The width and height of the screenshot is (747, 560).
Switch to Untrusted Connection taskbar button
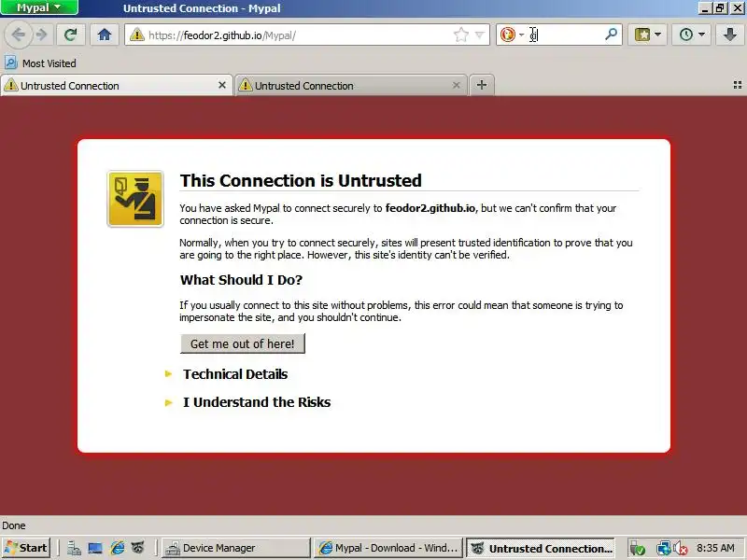pos(541,548)
